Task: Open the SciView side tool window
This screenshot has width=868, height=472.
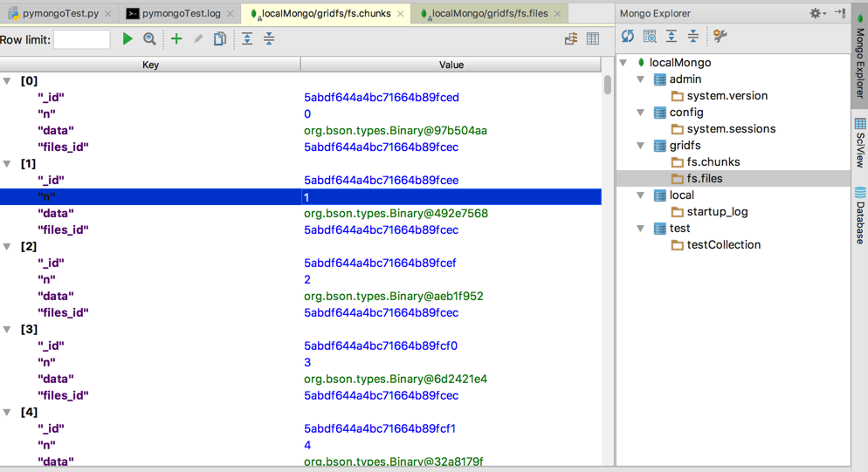Action: [x=859, y=142]
